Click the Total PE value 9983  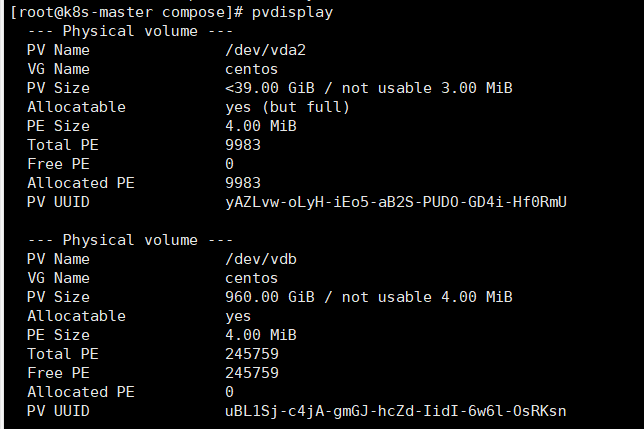pos(244,145)
